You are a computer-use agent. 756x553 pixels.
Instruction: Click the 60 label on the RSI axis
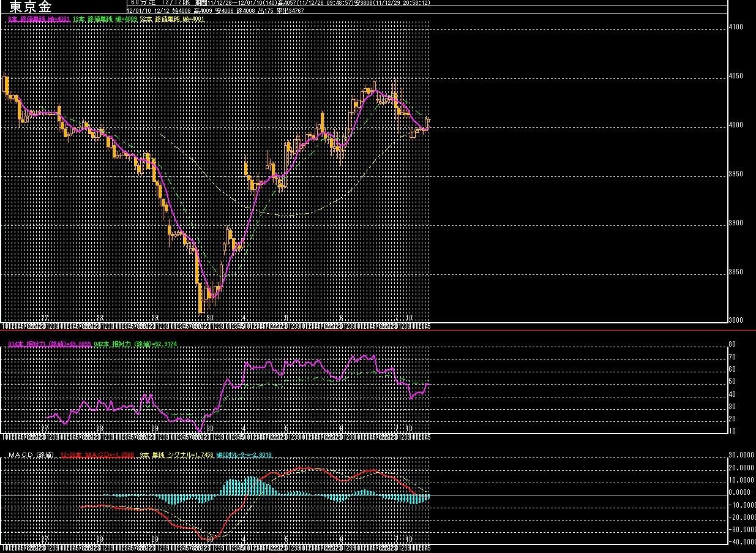[733, 370]
